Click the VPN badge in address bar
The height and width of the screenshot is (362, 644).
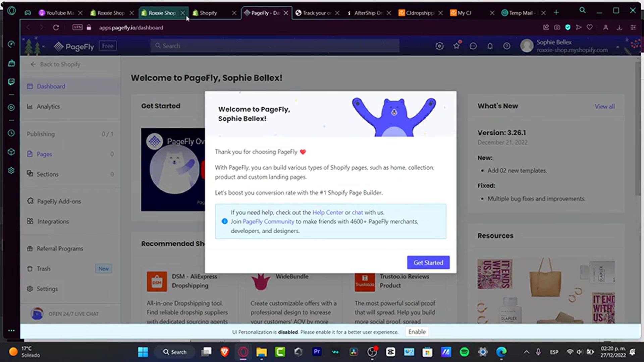click(77, 27)
